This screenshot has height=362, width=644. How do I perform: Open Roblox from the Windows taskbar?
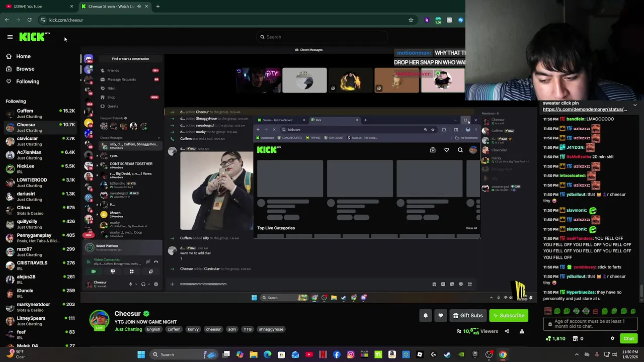[x=420, y=354]
